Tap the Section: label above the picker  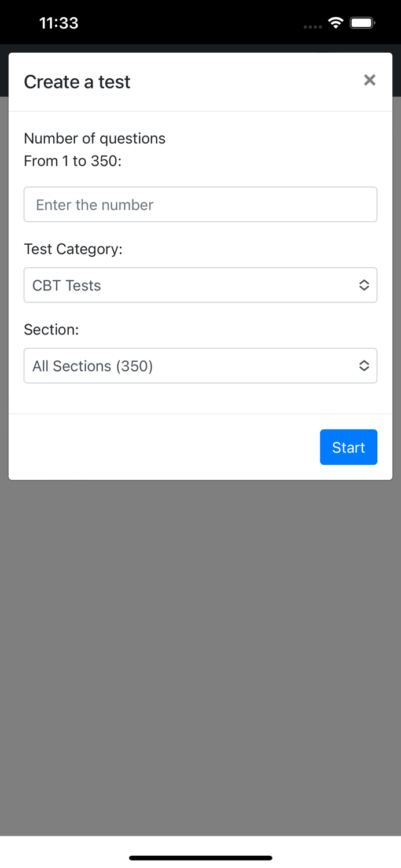[51, 329]
